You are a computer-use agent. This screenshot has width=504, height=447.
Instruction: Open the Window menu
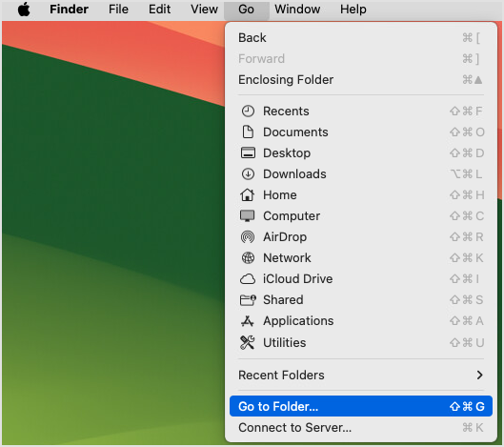297,9
